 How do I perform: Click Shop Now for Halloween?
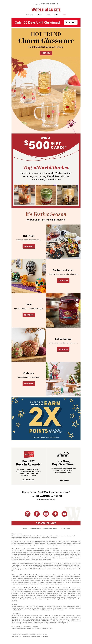coord(29,246)
